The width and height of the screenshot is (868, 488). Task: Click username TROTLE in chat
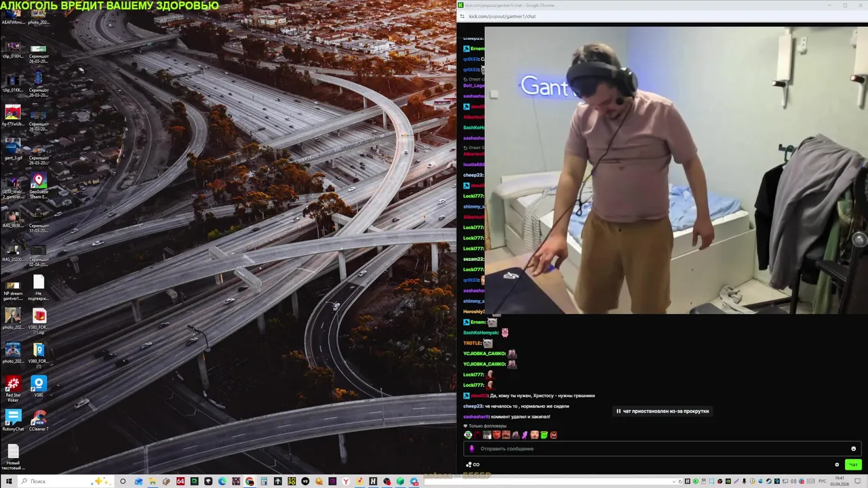[x=472, y=343]
